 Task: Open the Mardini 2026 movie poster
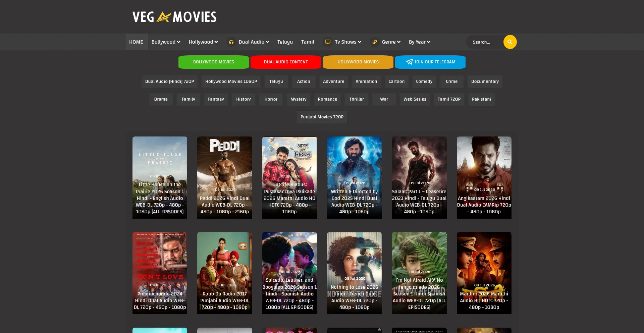click(484, 273)
